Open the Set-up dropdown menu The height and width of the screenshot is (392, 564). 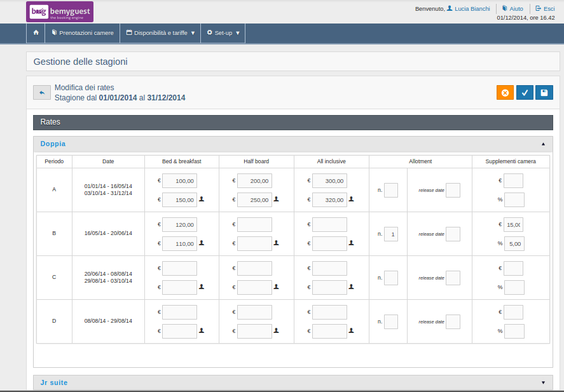(223, 32)
